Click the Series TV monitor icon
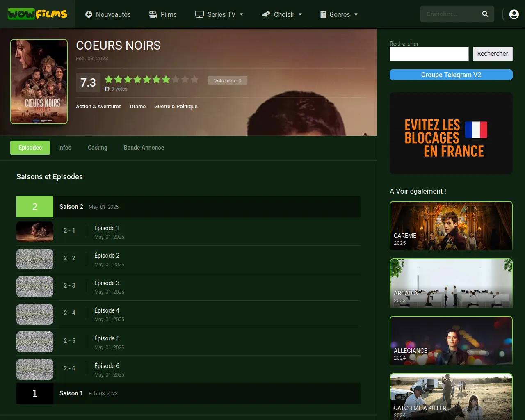The width and height of the screenshot is (525, 420). click(x=200, y=14)
